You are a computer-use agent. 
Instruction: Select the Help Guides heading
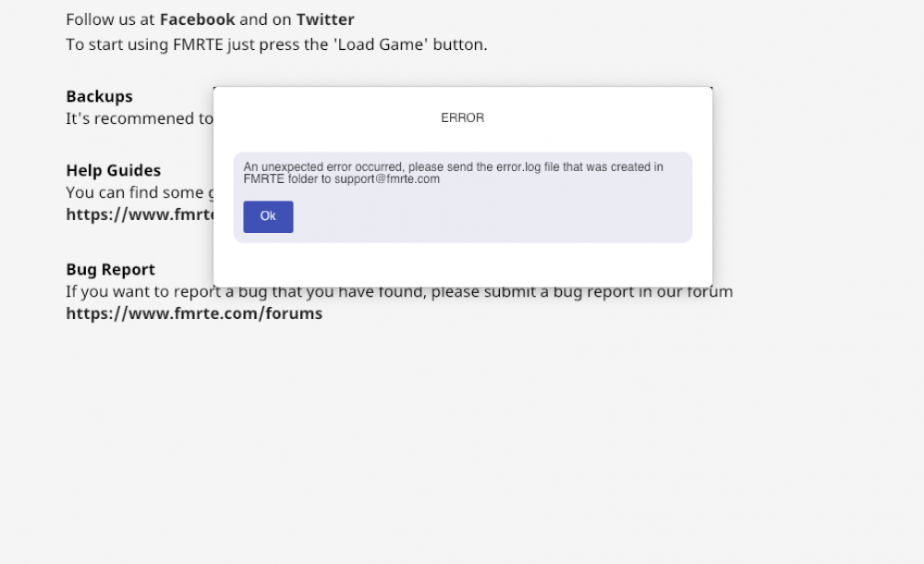113,170
